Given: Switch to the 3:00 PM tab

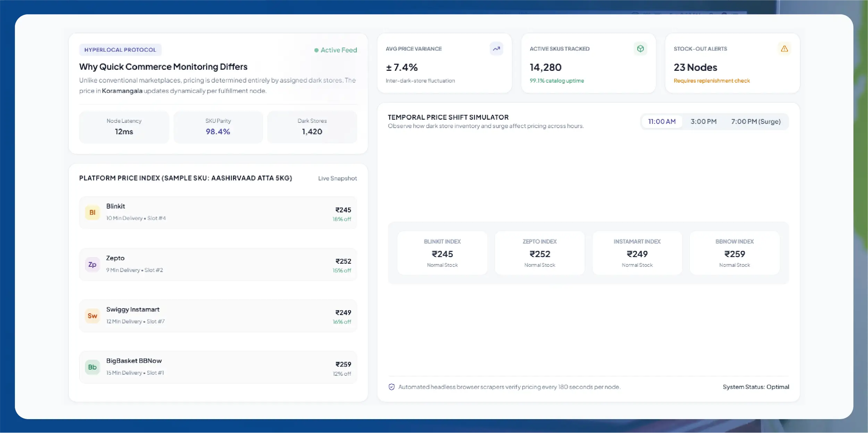Looking at the screenshot, I should point(703,121).
